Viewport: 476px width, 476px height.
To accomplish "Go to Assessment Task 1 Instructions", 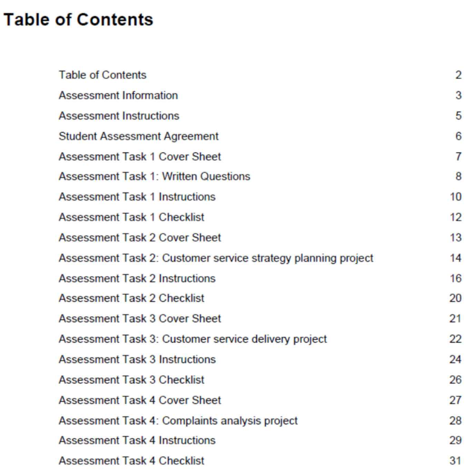I will pos(137,197).
